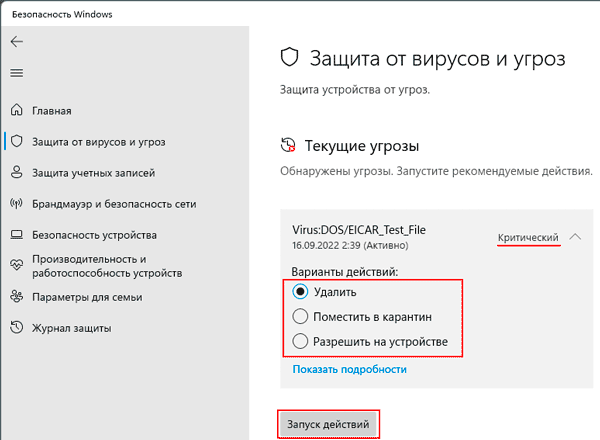Click the Запуск действий button
600x440 pixels.
(x=328, y=424)
